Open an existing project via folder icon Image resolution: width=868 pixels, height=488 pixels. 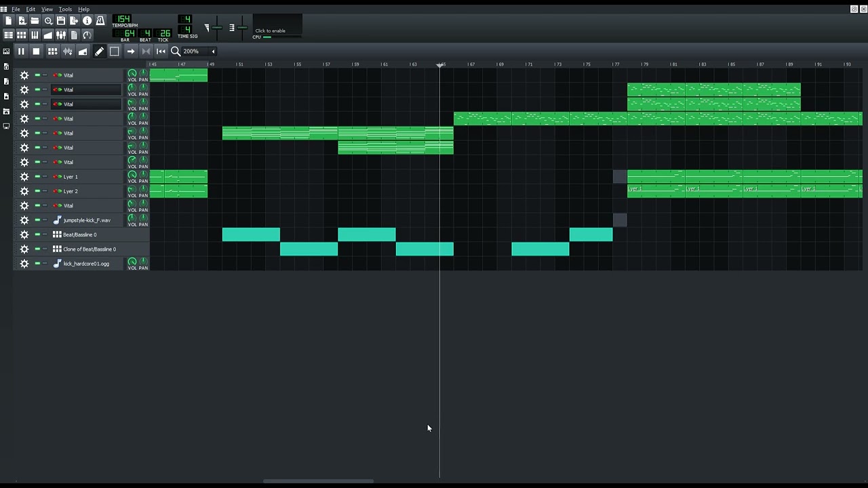[x=35, y=21]
